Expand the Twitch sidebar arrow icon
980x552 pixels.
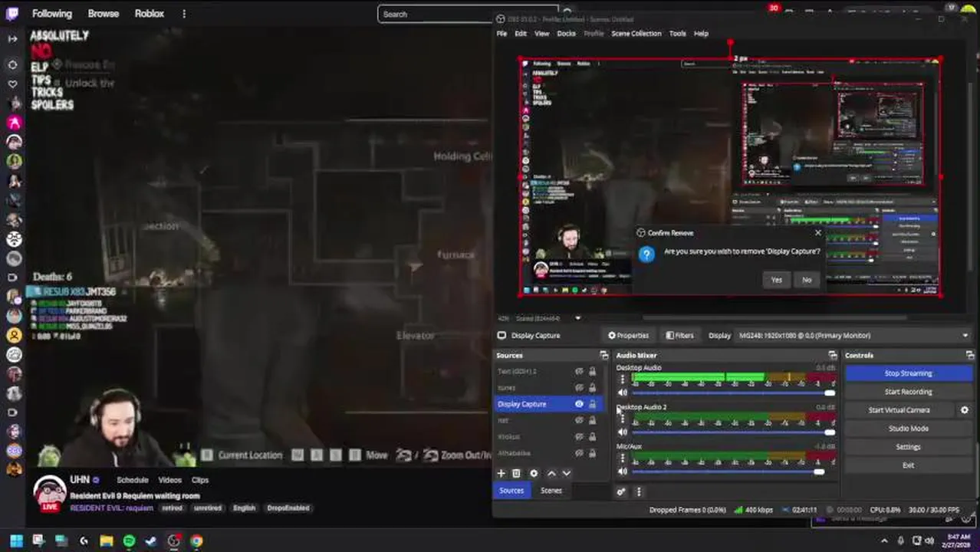pyautogui.click(x=12, y=38)
